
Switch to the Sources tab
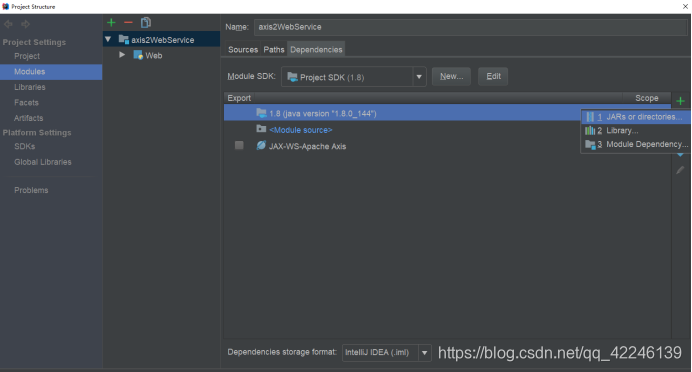(243, 49)
